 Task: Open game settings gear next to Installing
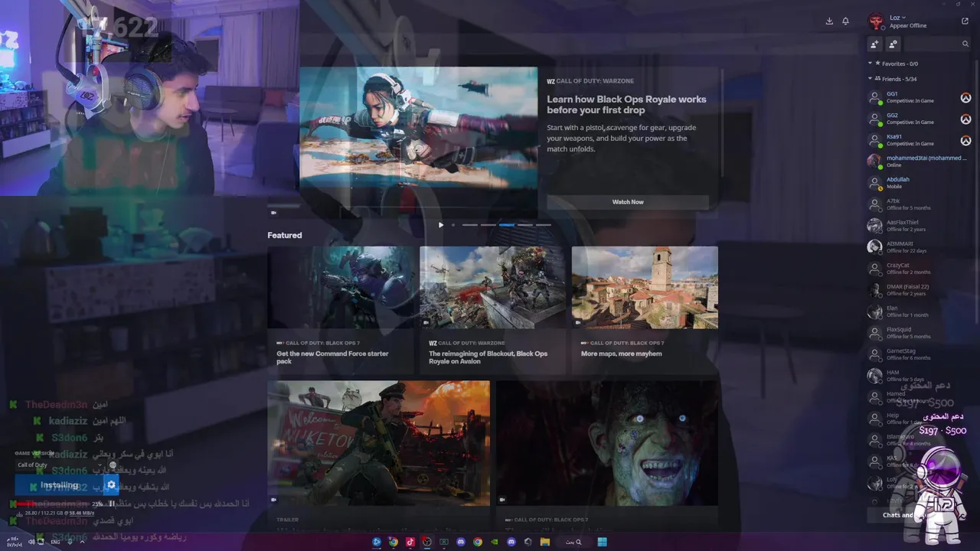pyautogui.click(x=111, y=484)
